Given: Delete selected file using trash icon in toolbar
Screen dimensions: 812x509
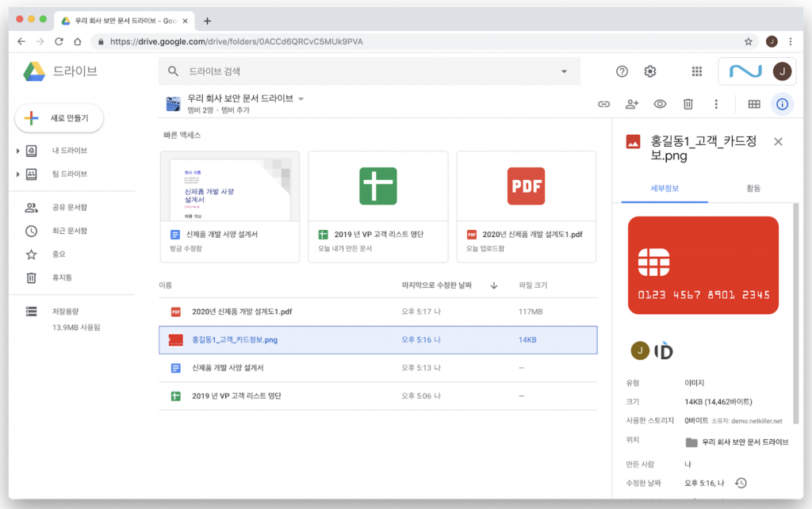Looking at the screenshot, I should click(687, 104).
